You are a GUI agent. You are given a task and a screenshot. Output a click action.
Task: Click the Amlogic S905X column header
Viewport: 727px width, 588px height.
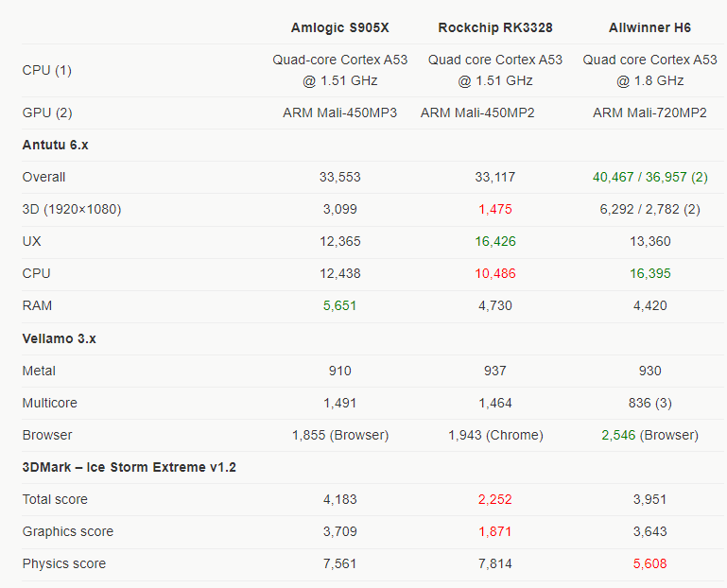click(339, 27)
